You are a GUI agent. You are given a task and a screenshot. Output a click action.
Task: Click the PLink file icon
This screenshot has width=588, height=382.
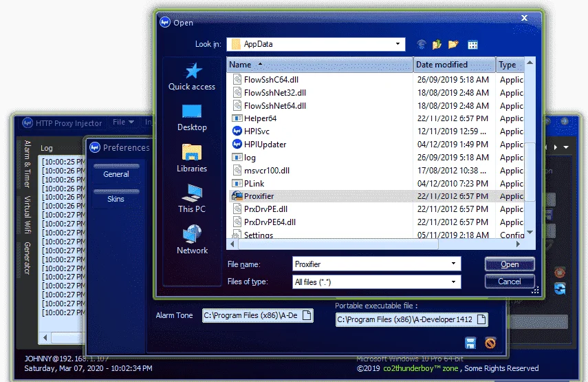pos(237,184)
